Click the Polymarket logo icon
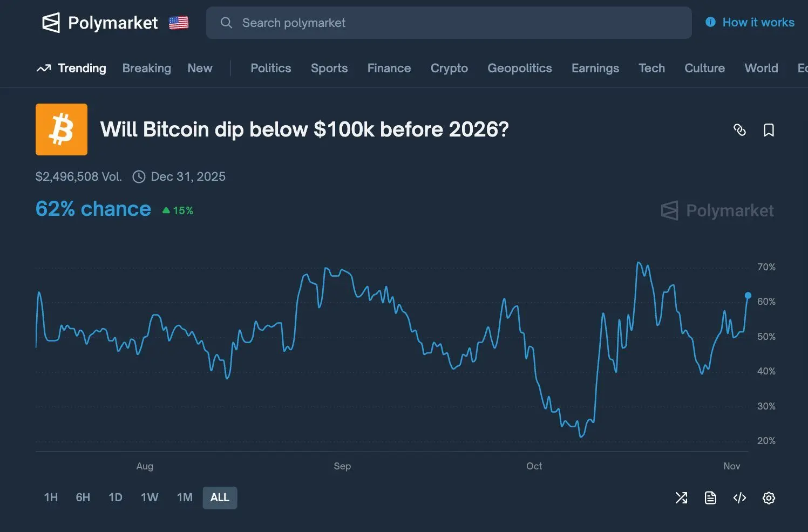Image resolution: width=808 pixels, height=532 pixels. click(51, 23)
